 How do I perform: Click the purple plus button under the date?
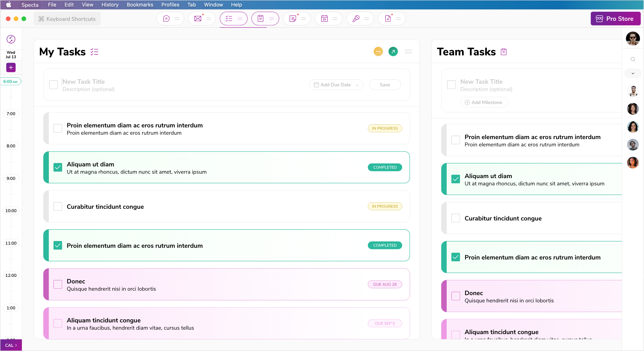pyautogui.click(x=11, y=68)
